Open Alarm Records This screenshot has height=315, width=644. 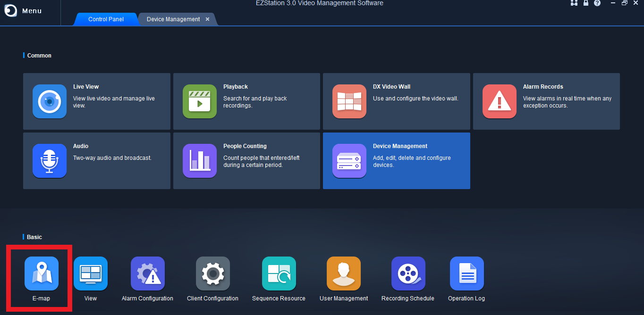coord(546,101)
